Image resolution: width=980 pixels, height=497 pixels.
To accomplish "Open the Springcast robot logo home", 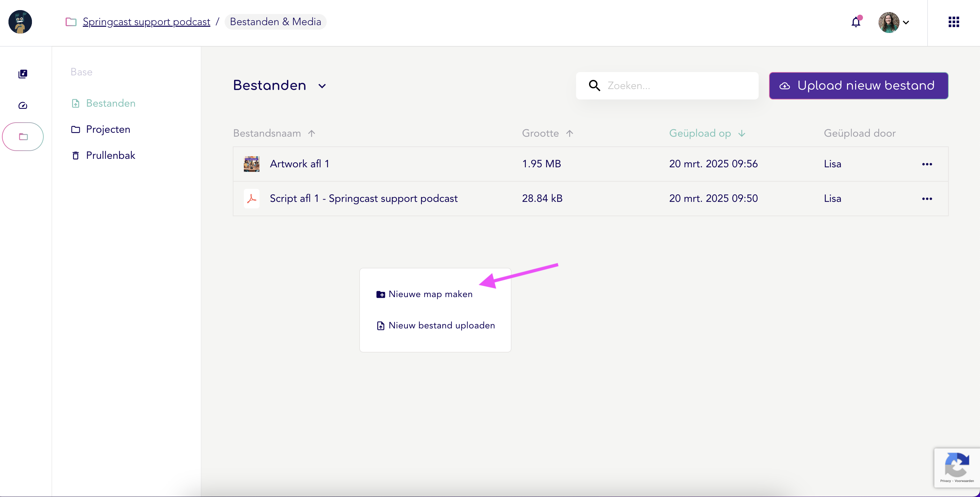I will coord(20,22).
